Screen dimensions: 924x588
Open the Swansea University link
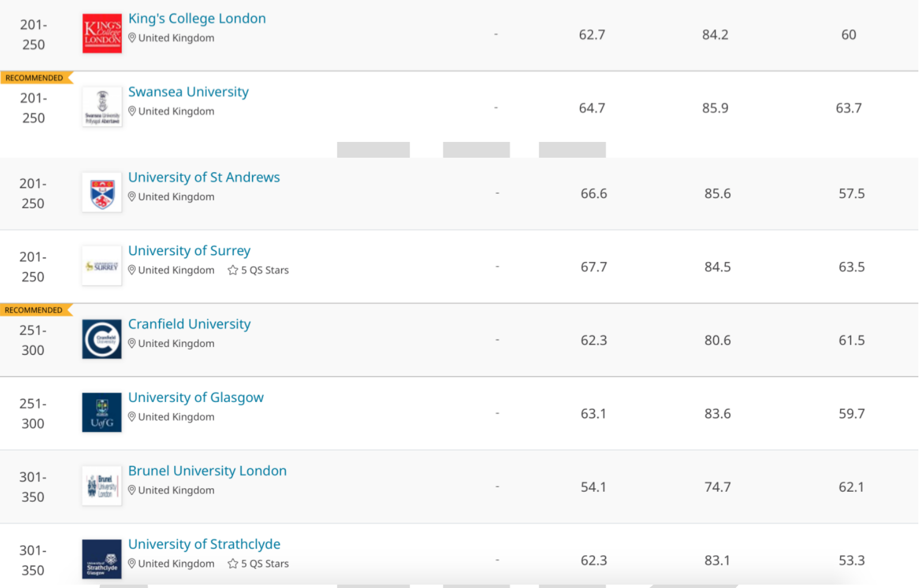(188, 92)
